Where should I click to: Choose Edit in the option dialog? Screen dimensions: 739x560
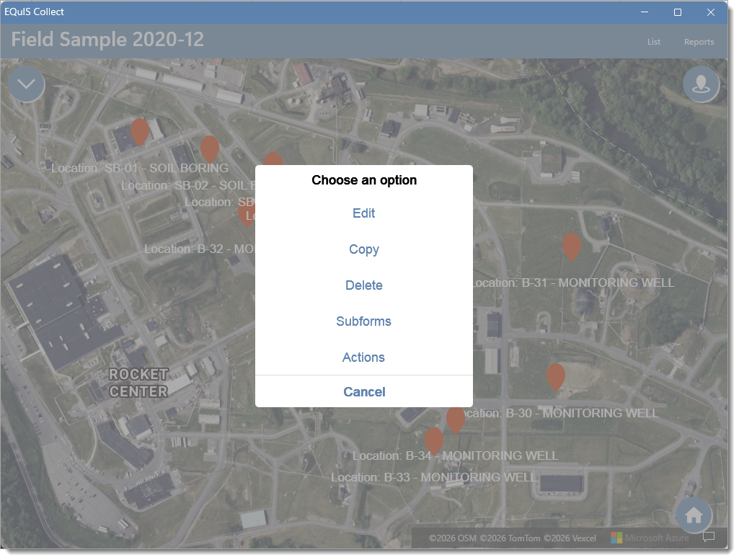pos(366,214)
